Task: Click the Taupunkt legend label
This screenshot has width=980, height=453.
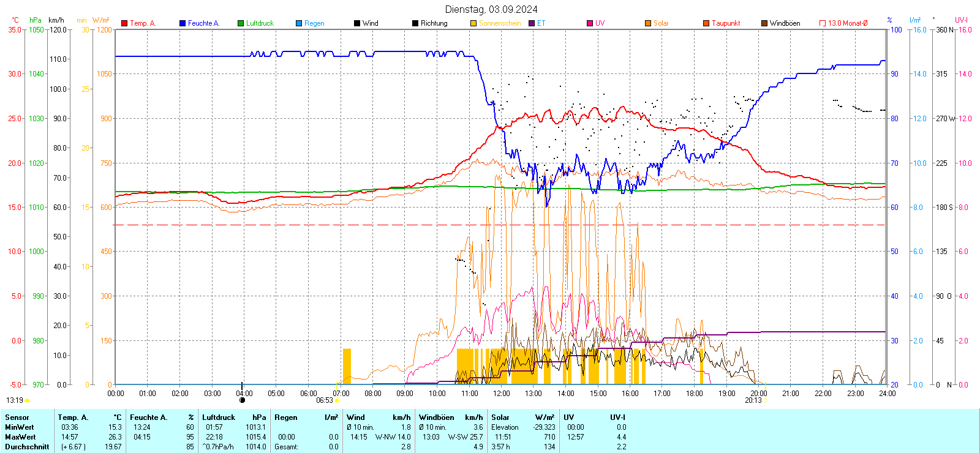Action: click(x=726, y=23)
